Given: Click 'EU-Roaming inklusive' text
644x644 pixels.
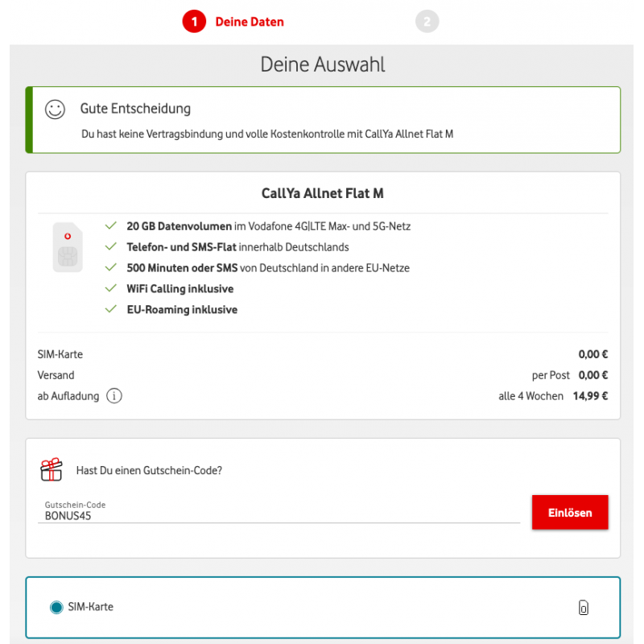Looking at the screenshot, I should 182,310.
